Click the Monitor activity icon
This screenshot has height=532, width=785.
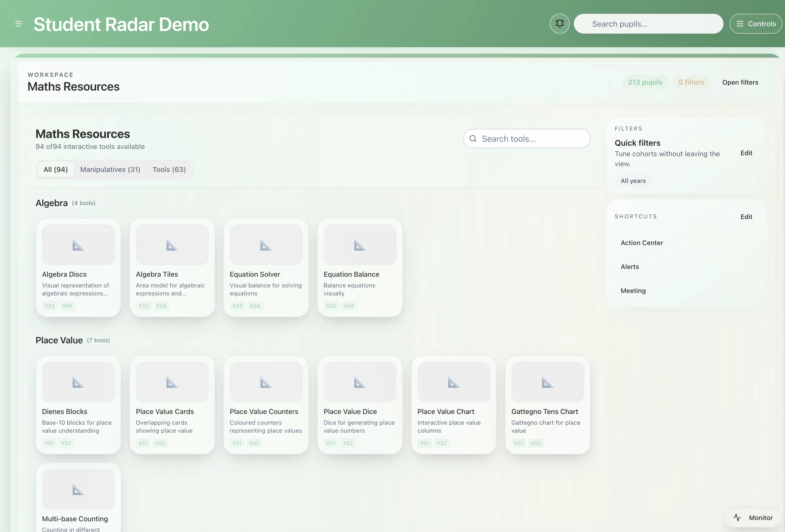coord(737,517)
